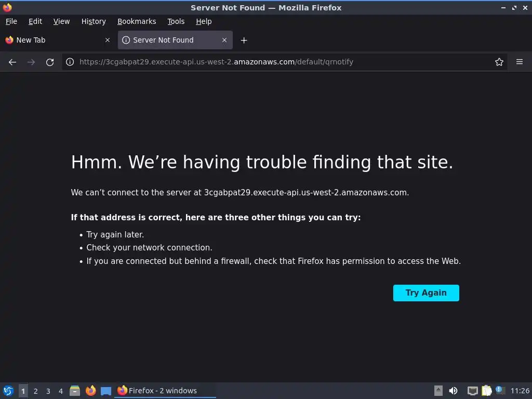The width and height of the screenshot is (532, 399).
Task: Open the desktop start menu icon
Action: click(8, 391)
